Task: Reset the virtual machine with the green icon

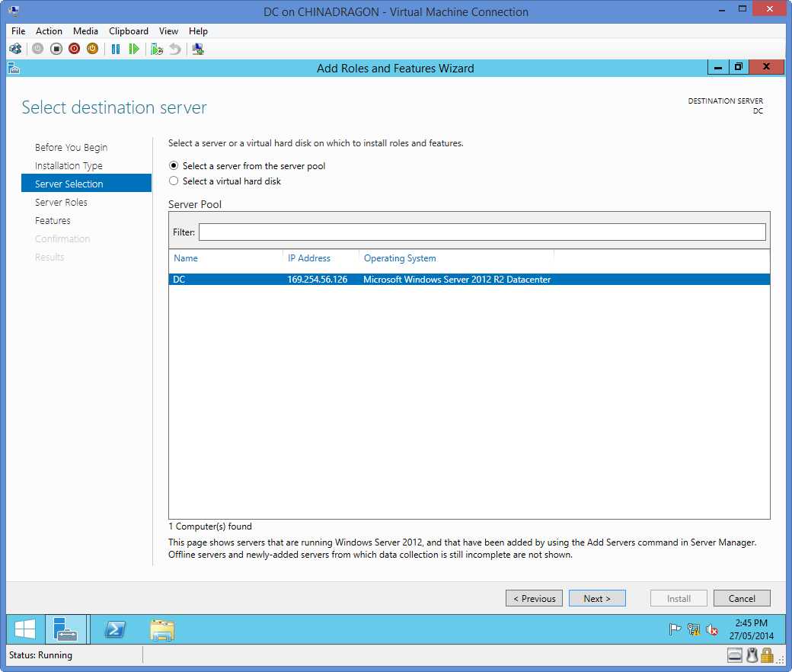Action: [134, 49]
